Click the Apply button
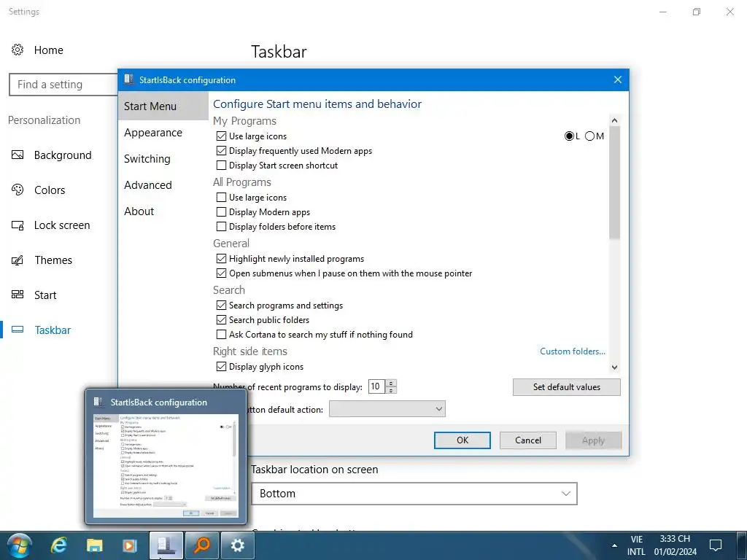 [593, 440]
